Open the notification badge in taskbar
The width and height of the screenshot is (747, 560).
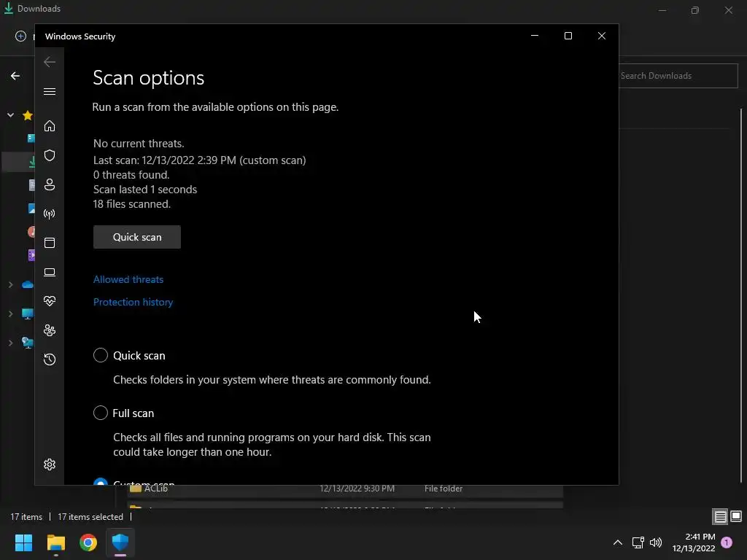click(x=727, y=542)
